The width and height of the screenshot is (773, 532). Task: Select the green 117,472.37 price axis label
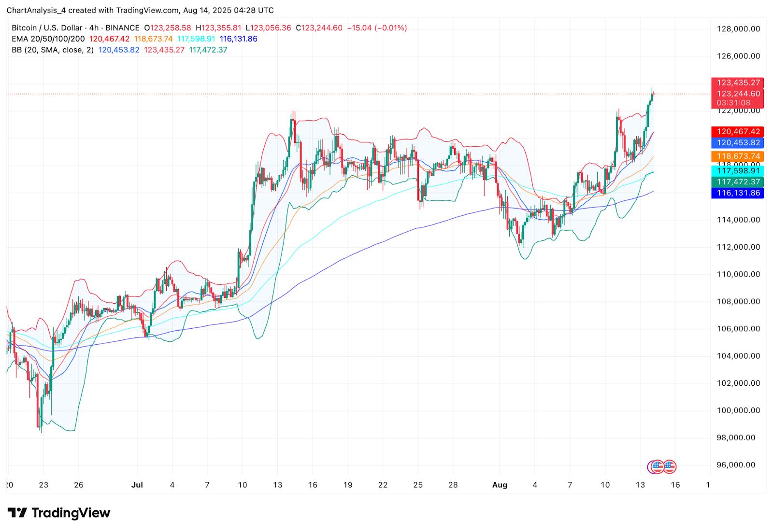coord(737,182)
